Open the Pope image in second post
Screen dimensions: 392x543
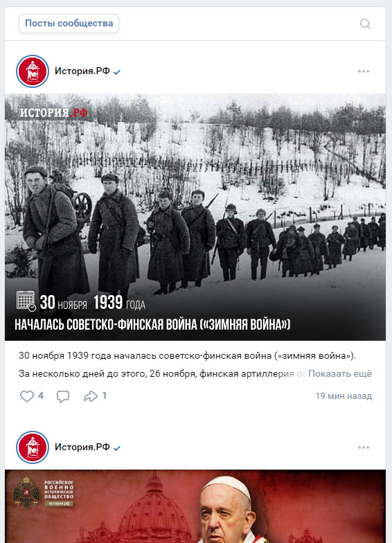(195, 506)
